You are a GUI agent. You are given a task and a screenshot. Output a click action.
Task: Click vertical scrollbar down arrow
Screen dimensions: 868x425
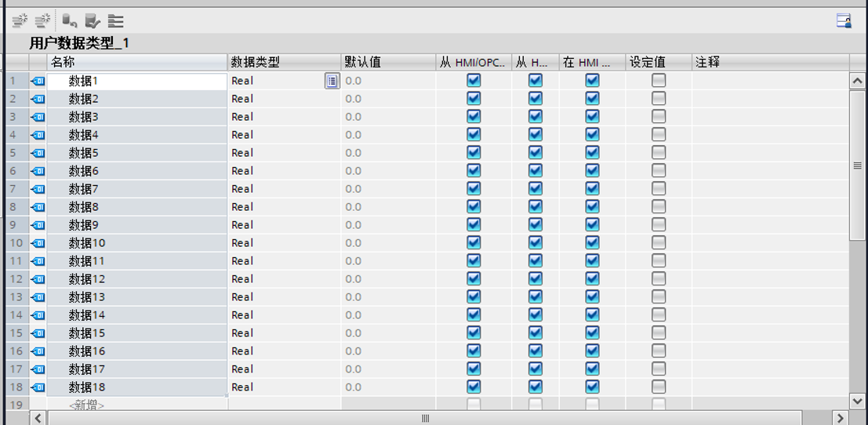click(858, 401)
